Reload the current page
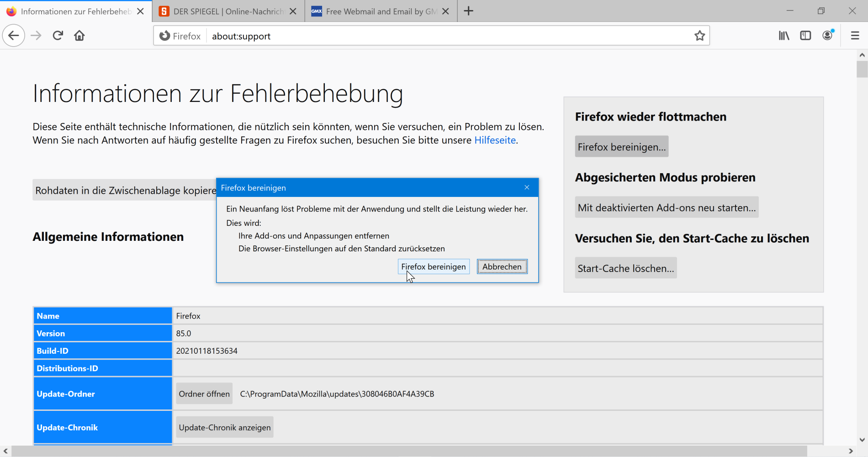Image resolution: width=868 pixels, height=457 pixels. pyautogui.click(x=58, y=36)
